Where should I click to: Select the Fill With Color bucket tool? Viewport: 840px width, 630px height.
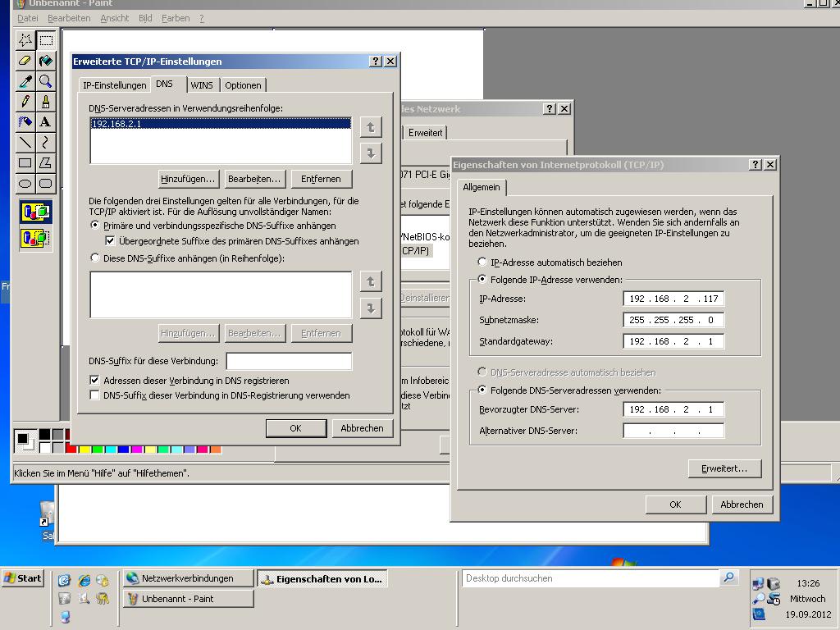pos(46,60)
